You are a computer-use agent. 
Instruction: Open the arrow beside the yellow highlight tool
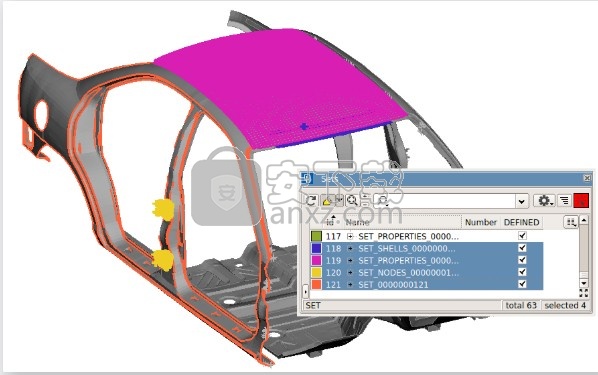[339, 201]
